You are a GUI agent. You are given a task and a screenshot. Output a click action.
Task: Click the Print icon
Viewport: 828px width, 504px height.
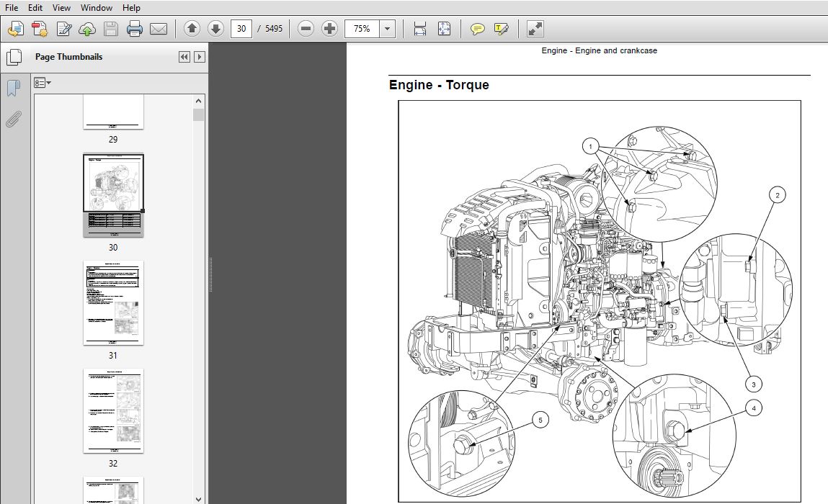click(135, 29)
